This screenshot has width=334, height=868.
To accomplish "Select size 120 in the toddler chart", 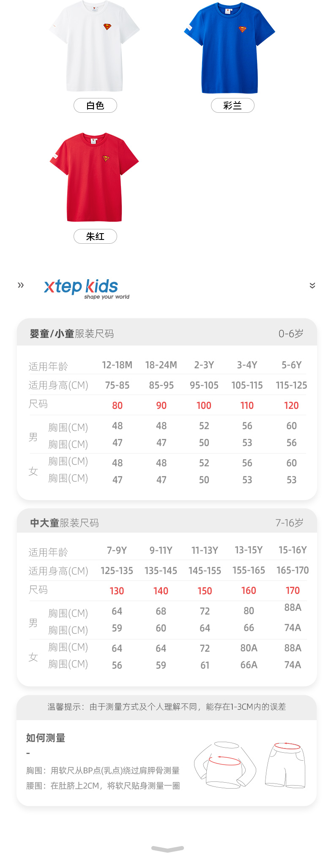I will click(291, 405).
